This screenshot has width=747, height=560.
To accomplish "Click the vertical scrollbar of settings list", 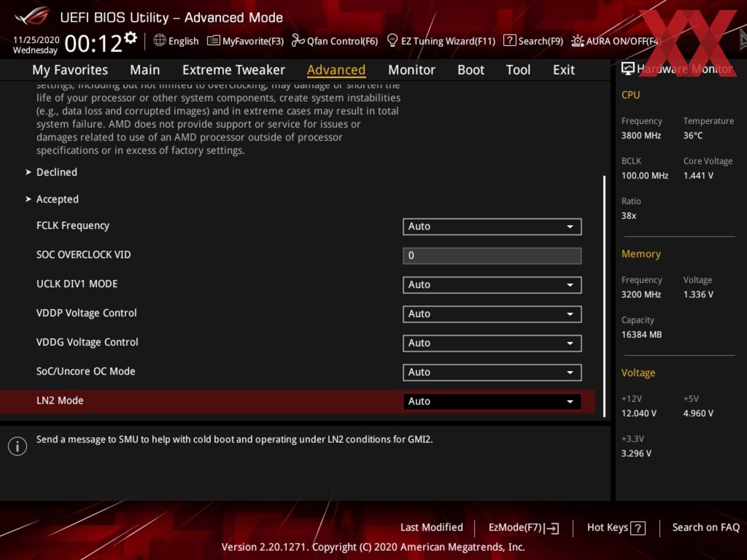I will [x=604, y=296].
